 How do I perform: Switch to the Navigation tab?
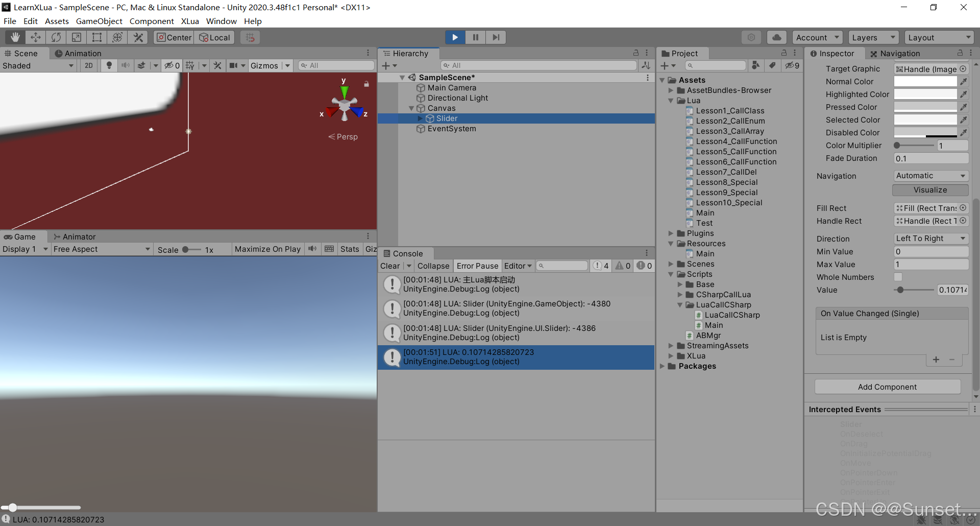pyautogui.click(x=895, y=53)
